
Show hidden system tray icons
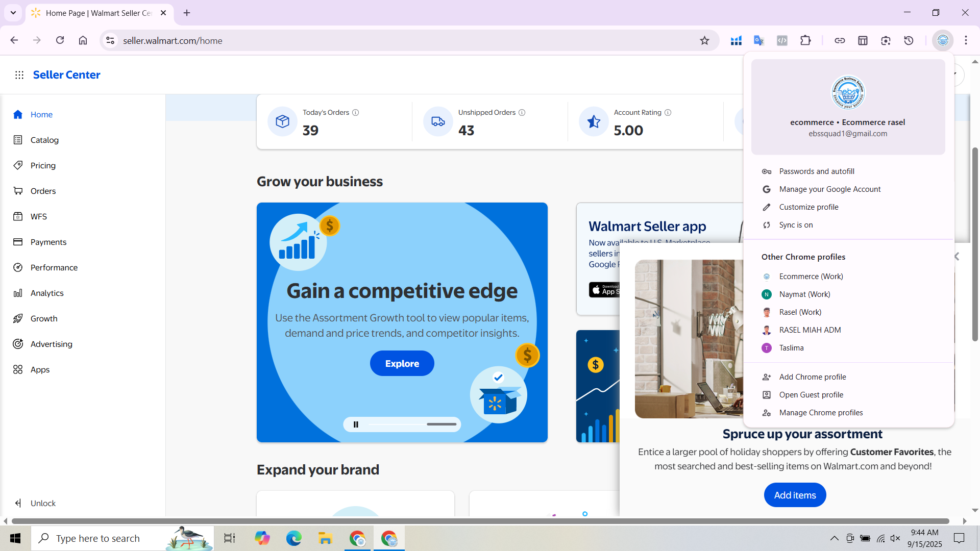click(835, 538)
